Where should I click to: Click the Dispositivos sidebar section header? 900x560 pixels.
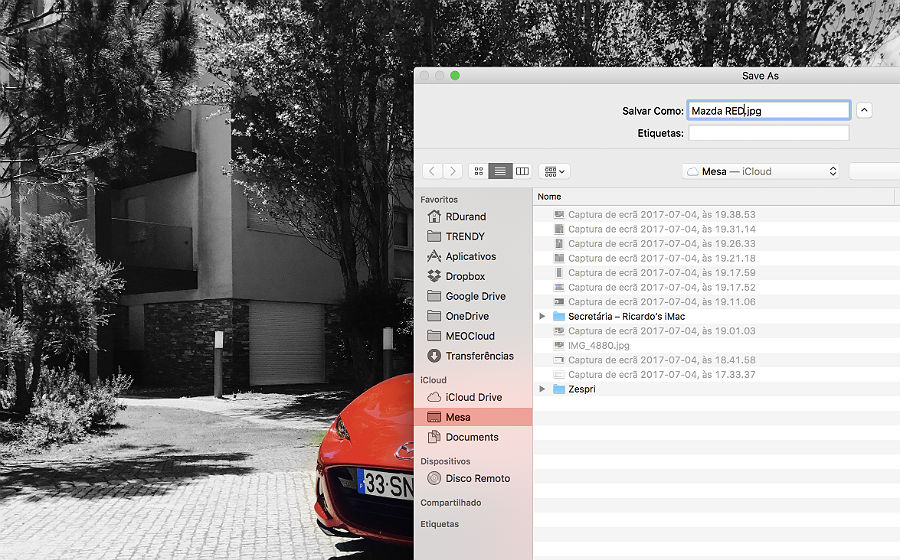pos(445,461)
